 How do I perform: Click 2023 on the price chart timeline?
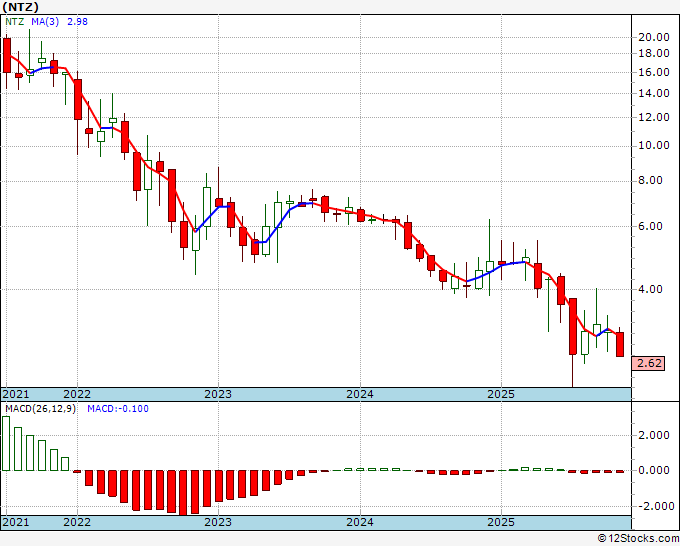[x=218, y=394]
